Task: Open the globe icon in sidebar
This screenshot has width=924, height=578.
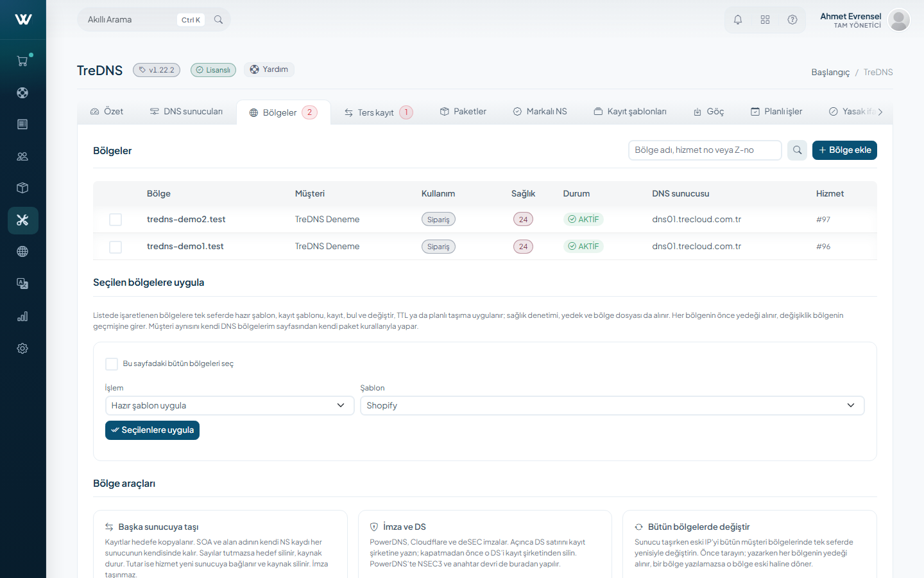Action: [x=22, y=252]
